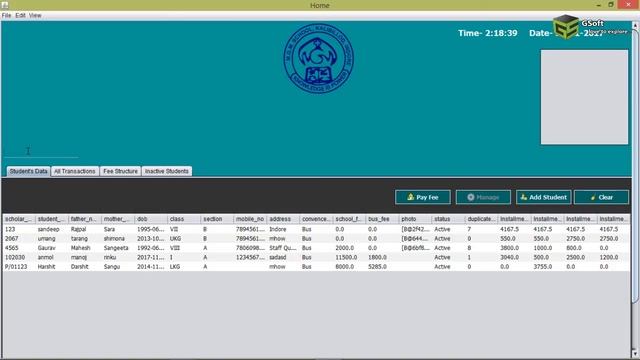Click student name umang

pos(46,239)
